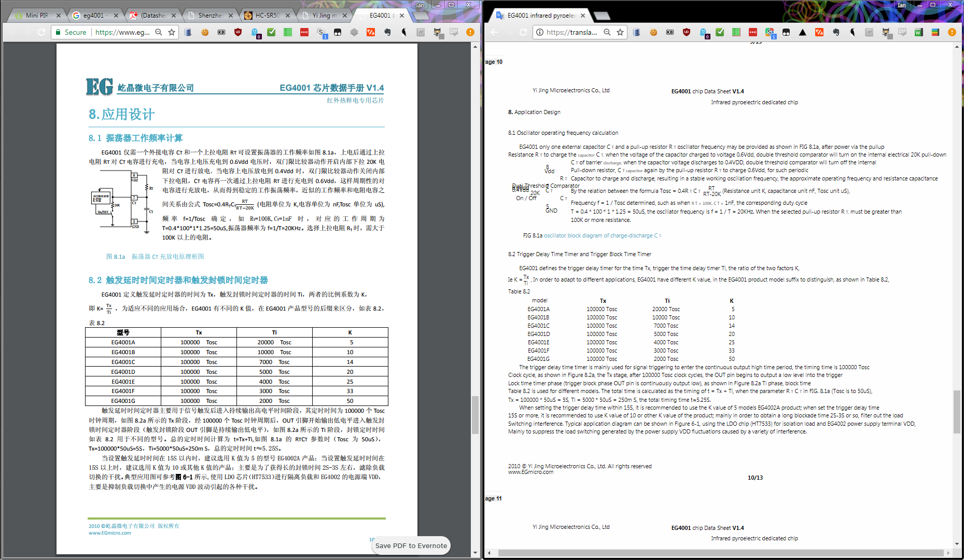
Task: Click the zoom magnifier in the PDF window address bar
Action: 159,32
